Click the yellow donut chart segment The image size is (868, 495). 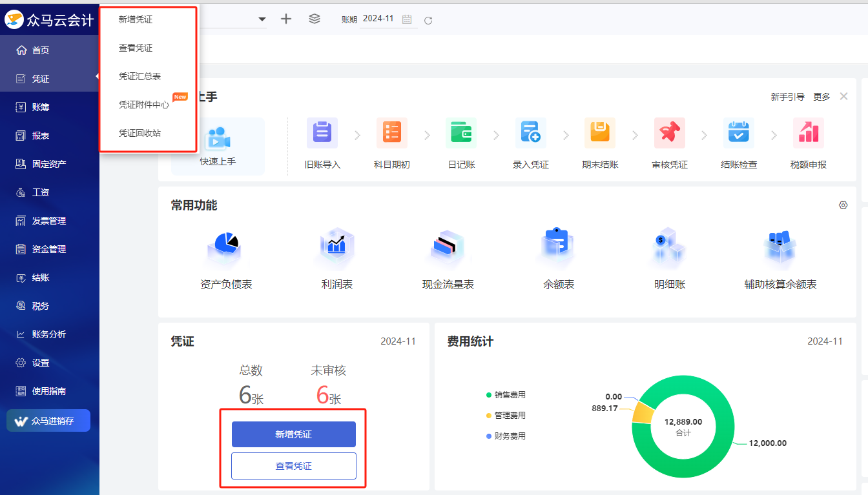click(x=643, y=413)
